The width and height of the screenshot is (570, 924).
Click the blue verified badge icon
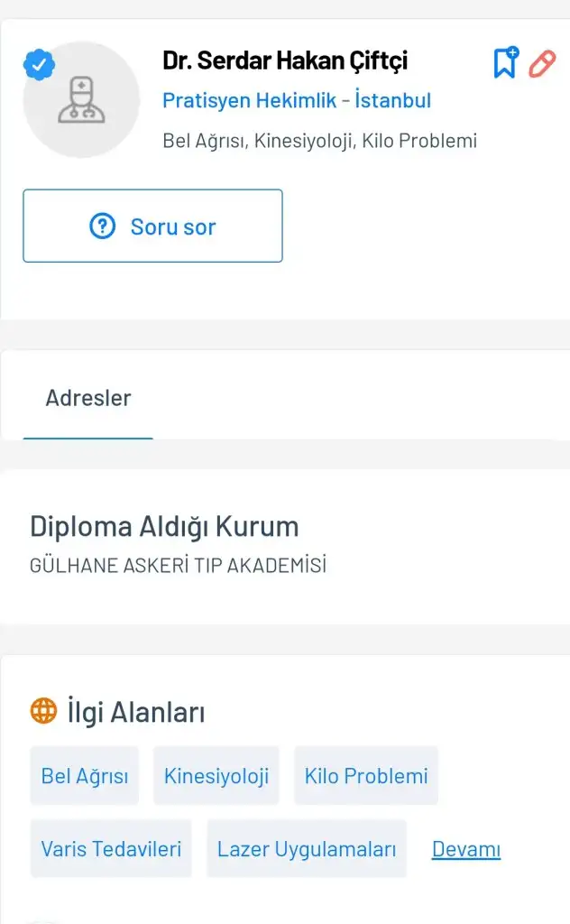pos(39,64)
